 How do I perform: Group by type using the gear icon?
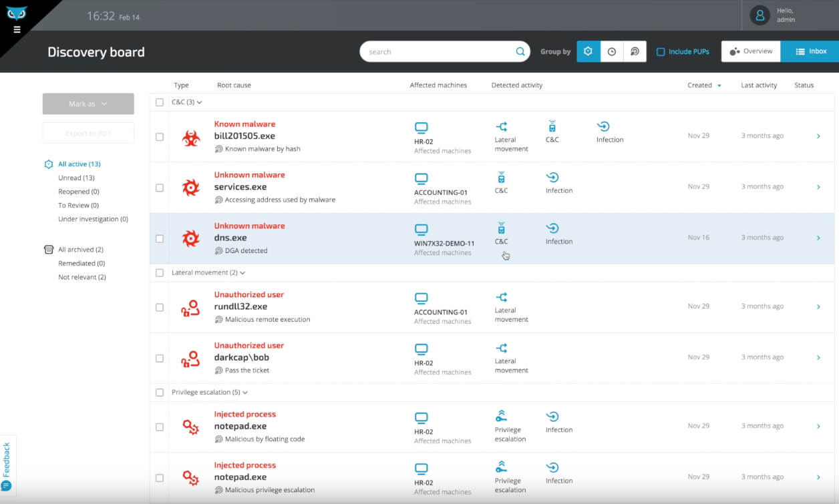pos(588,51)
